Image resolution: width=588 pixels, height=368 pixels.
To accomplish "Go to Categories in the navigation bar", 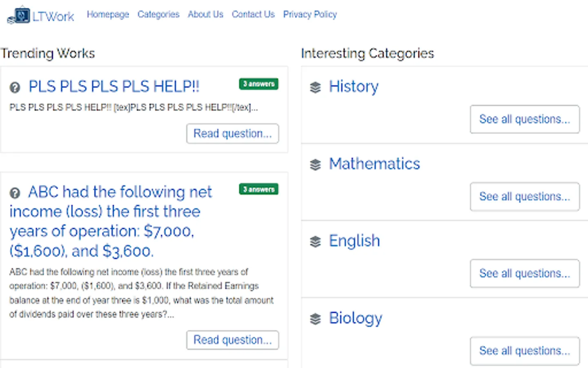I will (158, 15).
